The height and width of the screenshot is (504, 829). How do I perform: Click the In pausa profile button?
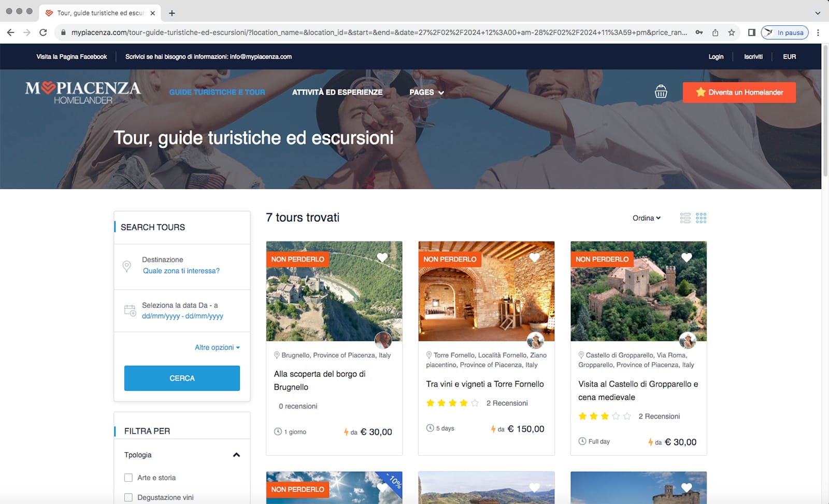[784, 32]
